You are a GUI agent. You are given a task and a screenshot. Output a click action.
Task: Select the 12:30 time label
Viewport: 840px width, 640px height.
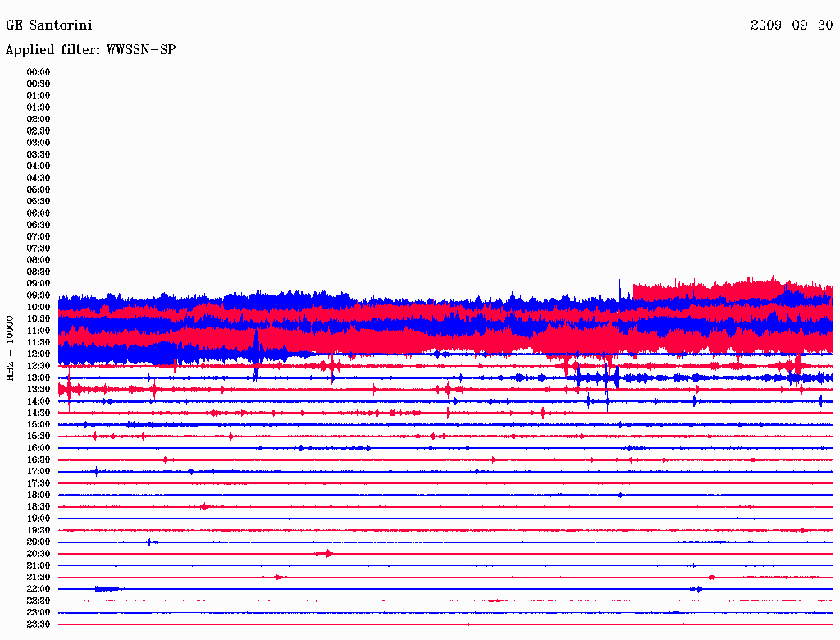click(x=39, y=366)
